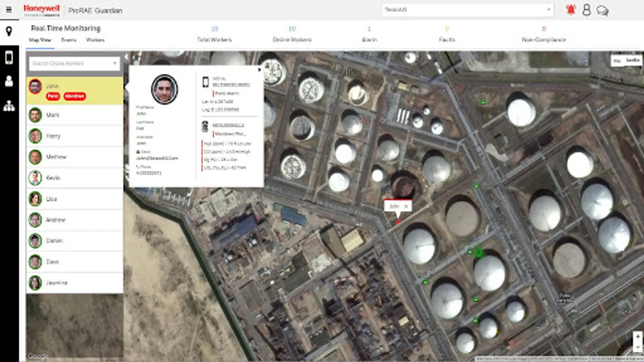Open the mobile devices sidebar section
The width and height of the screenshot is (644, 362).
point(9,58)
